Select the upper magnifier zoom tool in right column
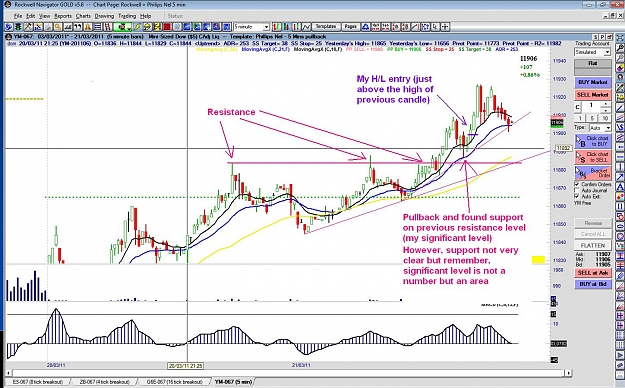This screenshot has width=625, height=388. point(619,48)
